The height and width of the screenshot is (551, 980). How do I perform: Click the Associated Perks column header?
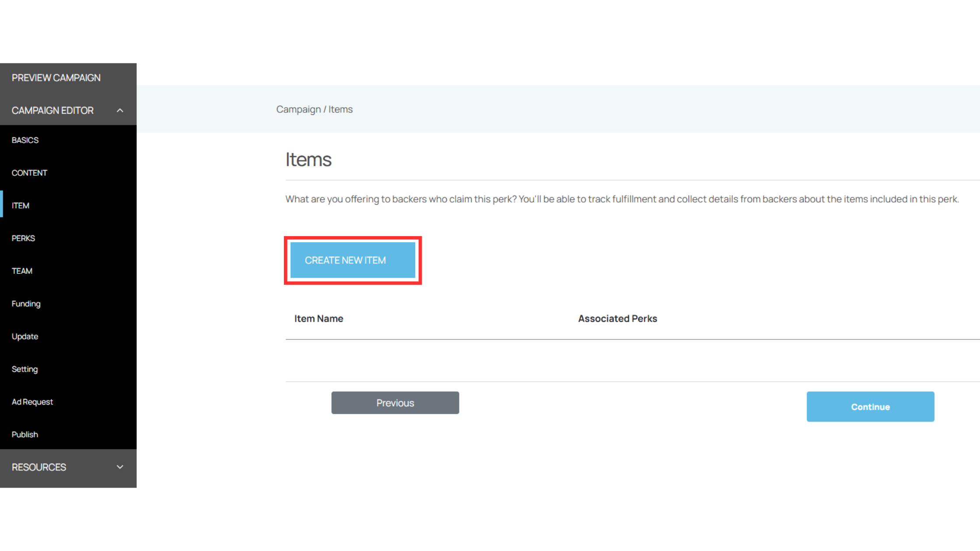click(617, 319)
